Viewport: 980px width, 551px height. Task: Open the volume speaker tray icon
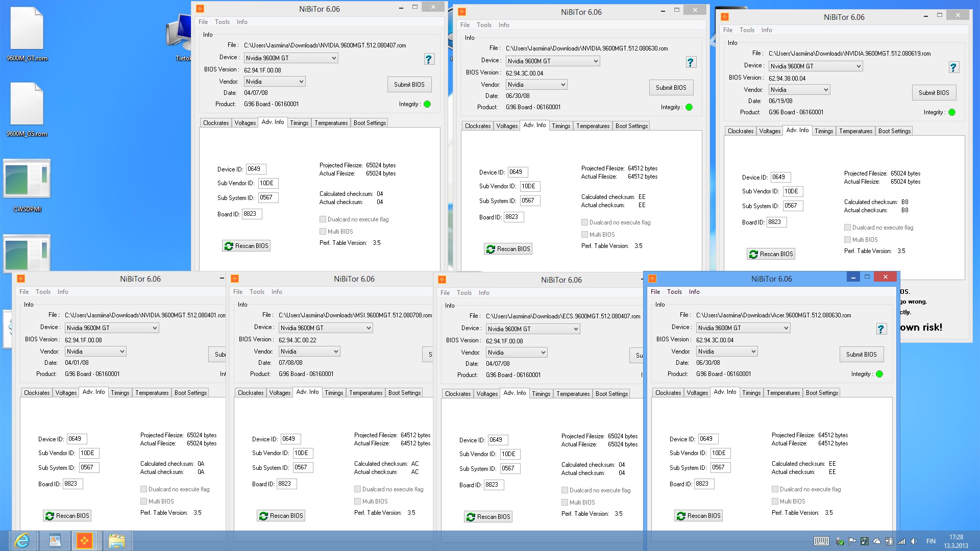914,541
